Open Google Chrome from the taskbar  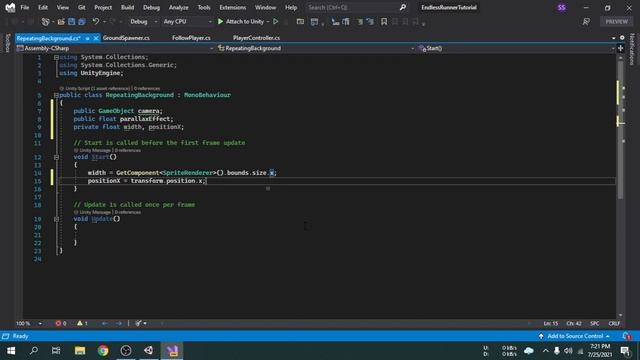pyautogui.click(x=103, y=351)
